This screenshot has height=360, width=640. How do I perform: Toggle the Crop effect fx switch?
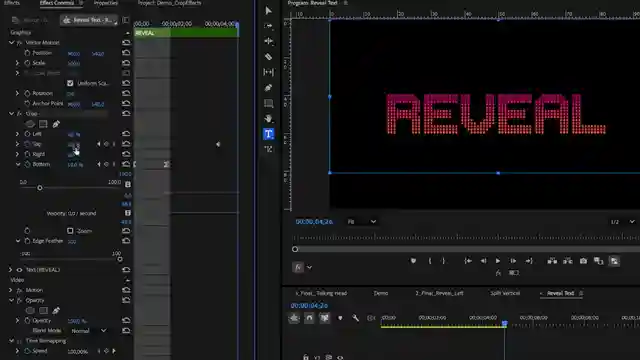[x=19, y=113]
